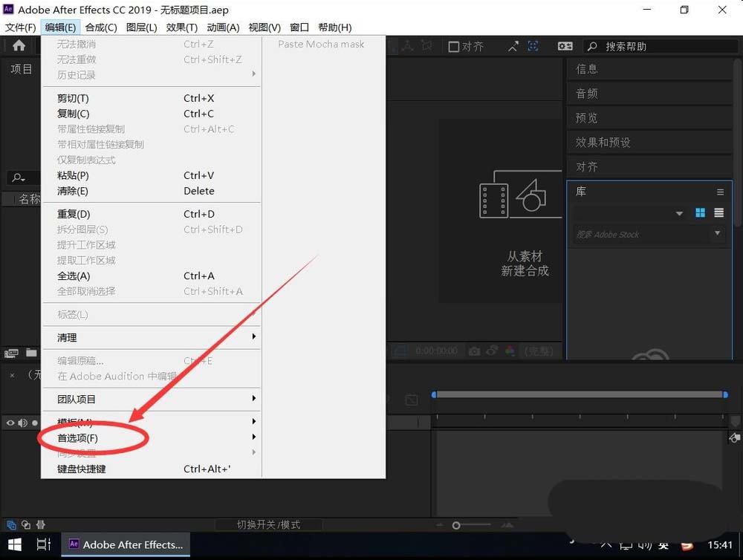
Task: Switch library to grid view
Action: (701, 212)
